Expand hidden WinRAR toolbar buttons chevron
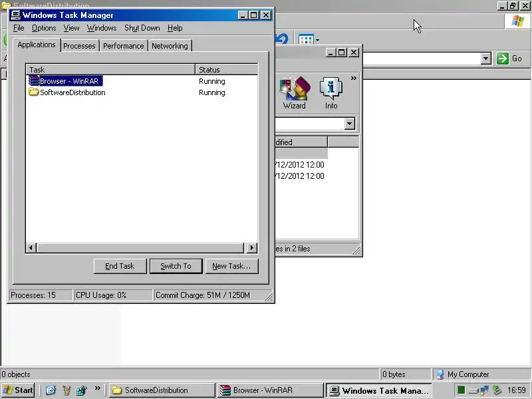The image size is (532, 399). point(354,78)
